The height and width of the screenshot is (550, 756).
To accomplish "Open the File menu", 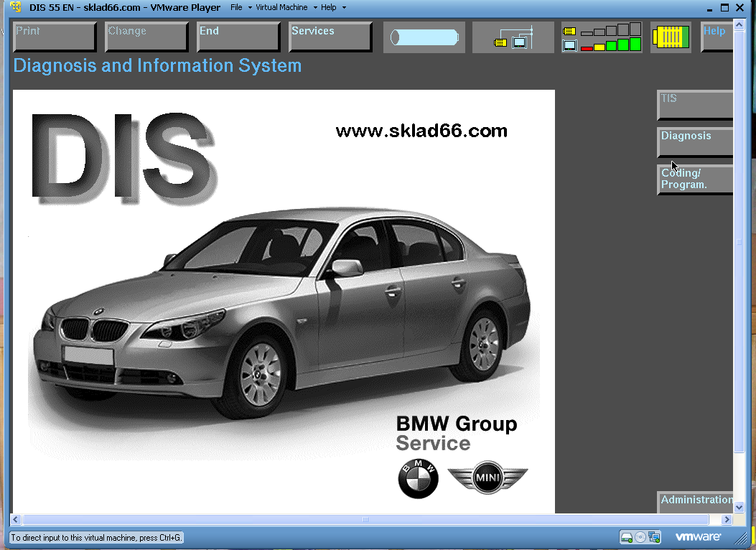I will pyautogui.click(x=236, y=7).
